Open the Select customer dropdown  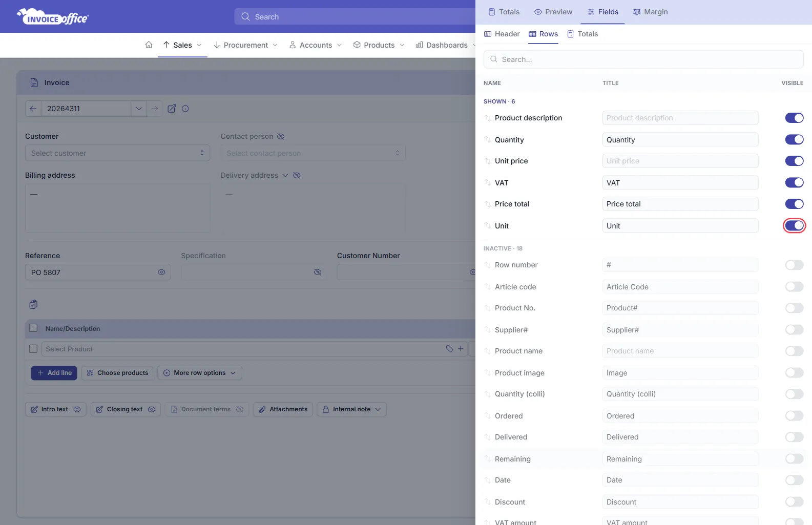pyautogui.click(x=117, y=153)
